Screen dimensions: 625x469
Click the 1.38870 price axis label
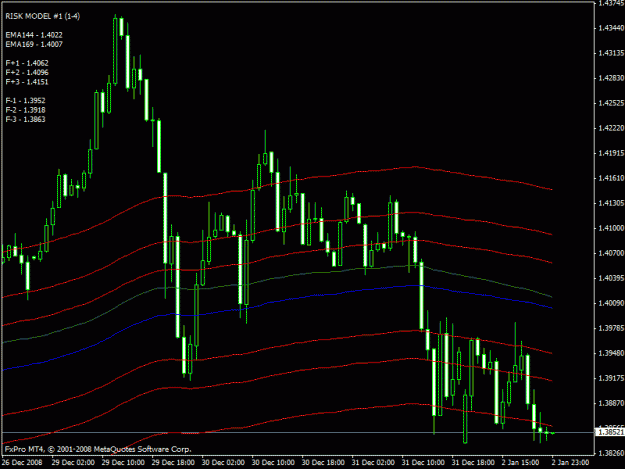coord(611,403)
